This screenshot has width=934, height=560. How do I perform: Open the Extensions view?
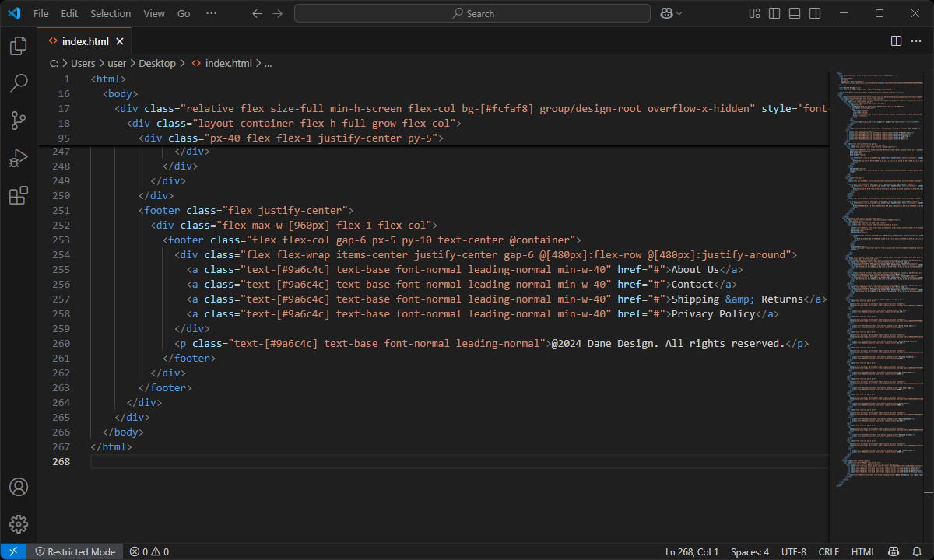[19, 195]
